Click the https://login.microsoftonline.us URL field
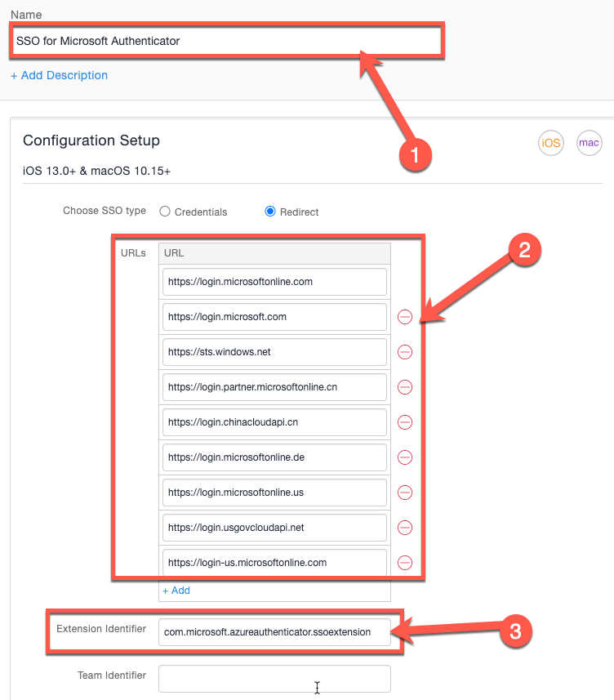This screenshot has width=614, height=700. (x=274, y=492)
